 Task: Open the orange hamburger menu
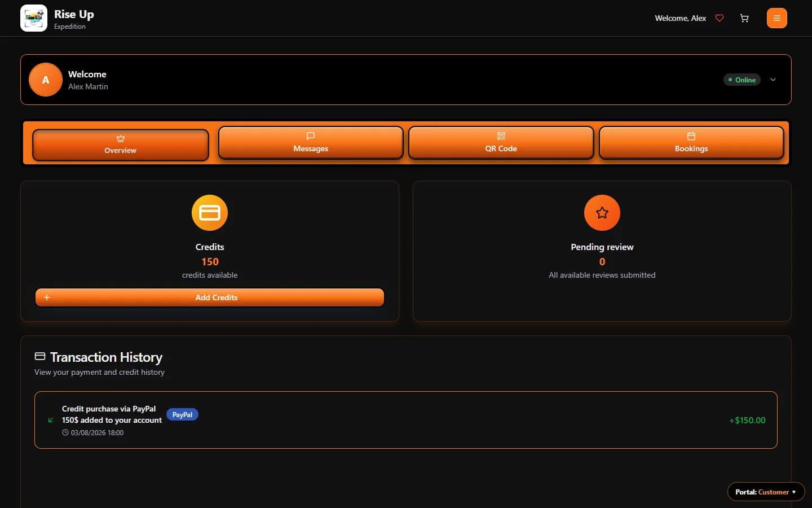[777, 18]
